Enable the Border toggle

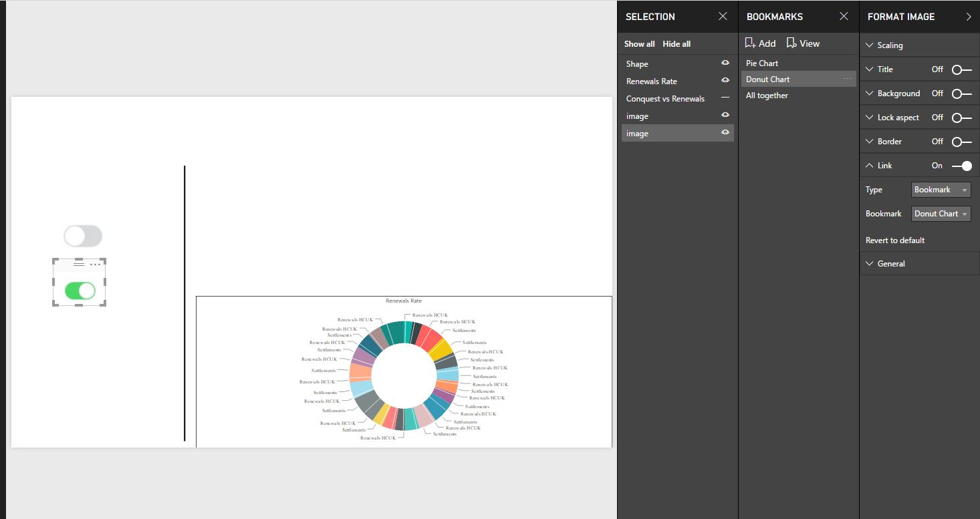[x=962, y=142]
